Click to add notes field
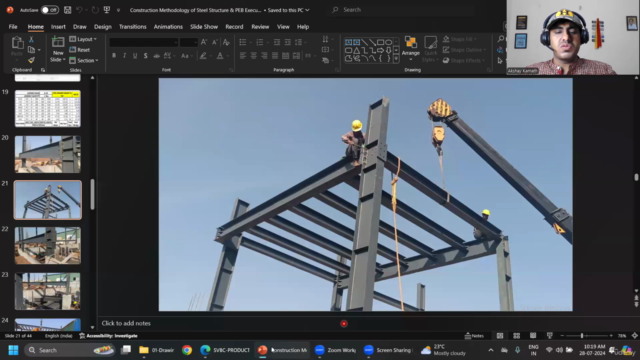Viewport: 640px width, 360px height. coord(126,323)
